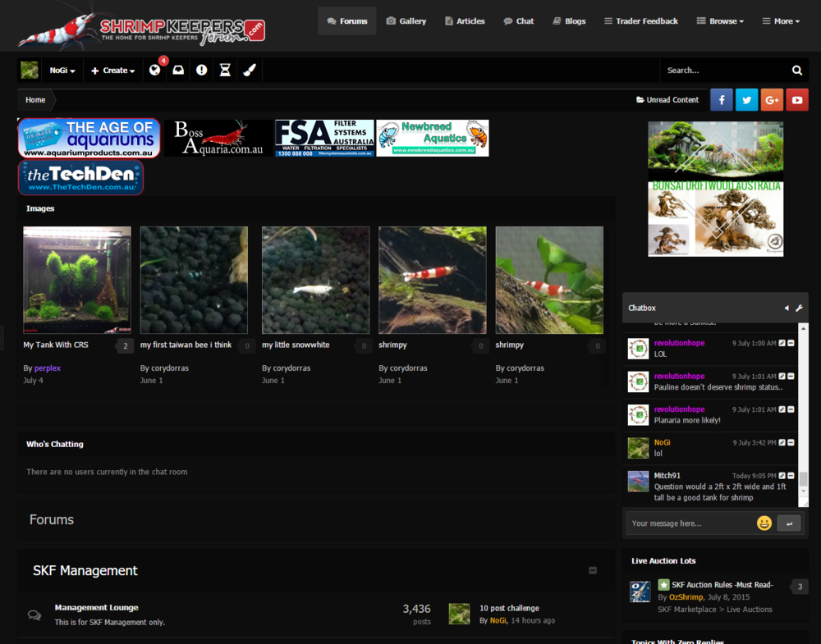Click revolutionhope's avatar on LOL message
This screenshot has height=644, width=821.
click(x=638, y=349)
